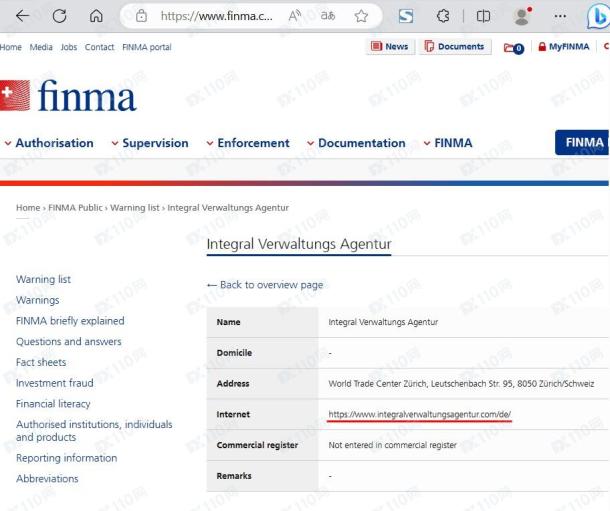Open Warnings in sidebar
This screenshot has height=511, width=610.
tap(38, 300)
